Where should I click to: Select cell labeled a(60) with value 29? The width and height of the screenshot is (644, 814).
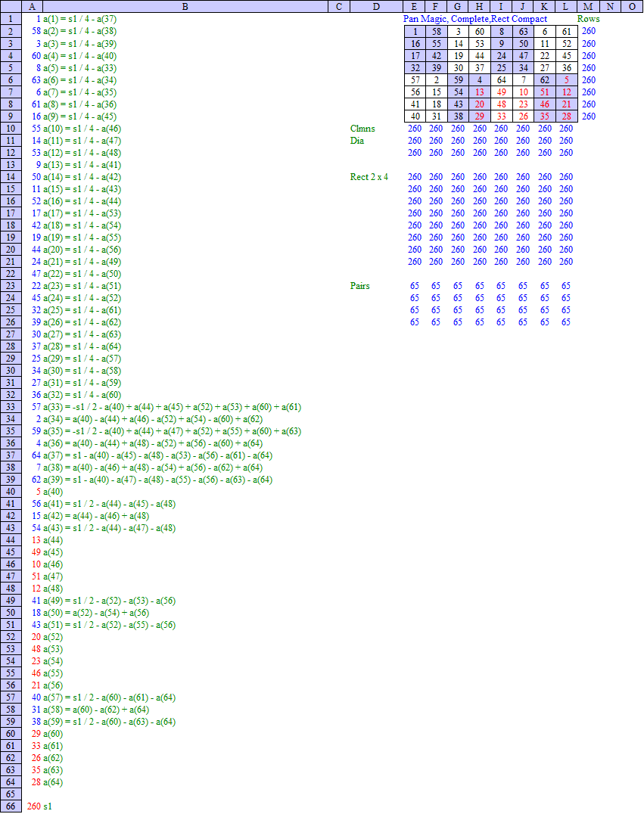click(53, 734)
